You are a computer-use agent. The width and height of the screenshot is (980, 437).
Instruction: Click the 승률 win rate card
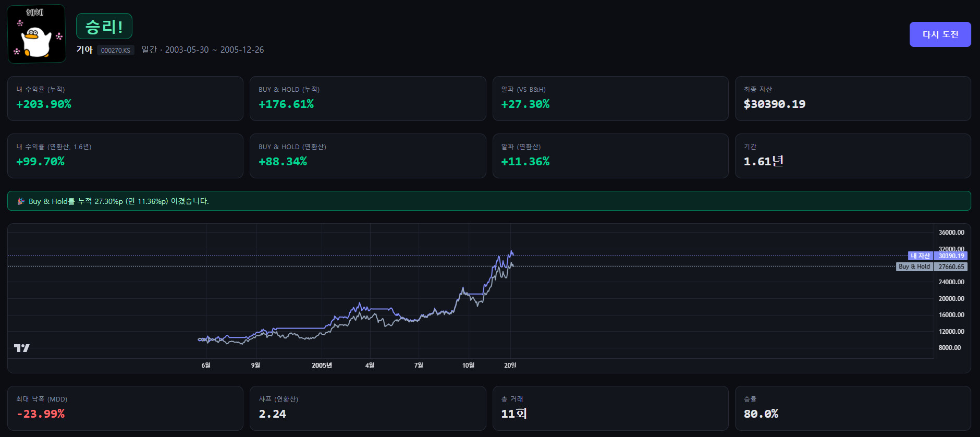(852, 408)
